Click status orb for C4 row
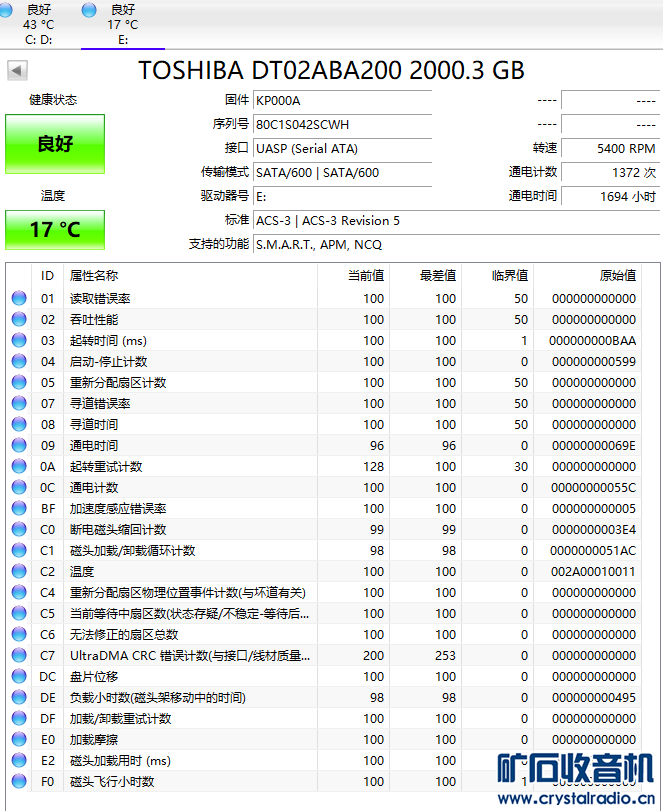Viewport: 663px width, 811px height. click(x=19, y=592)
